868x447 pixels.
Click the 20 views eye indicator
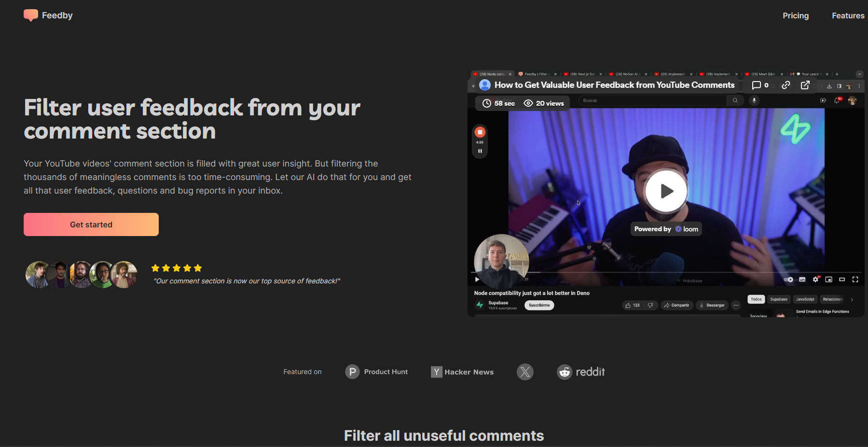pyautogui.click(x=544, y=103)
